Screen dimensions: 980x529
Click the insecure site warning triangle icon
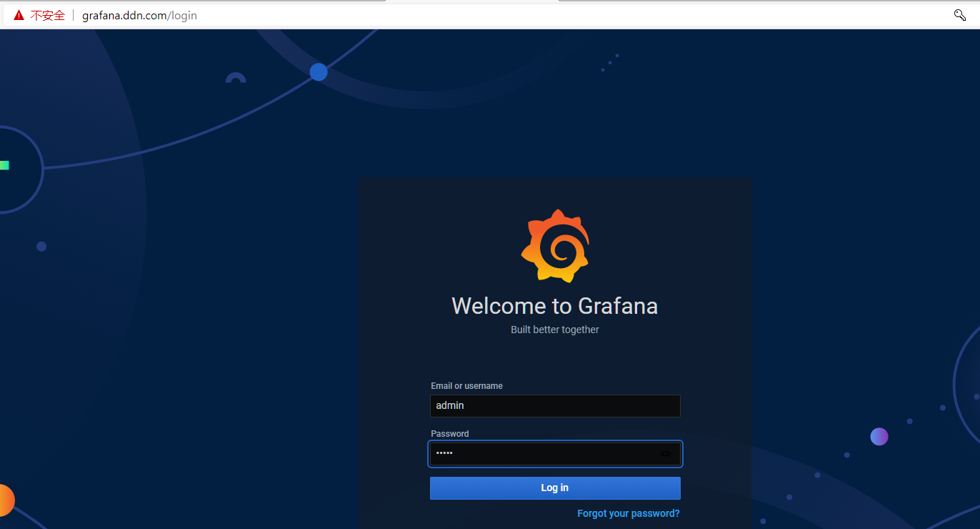pos(19,15)
